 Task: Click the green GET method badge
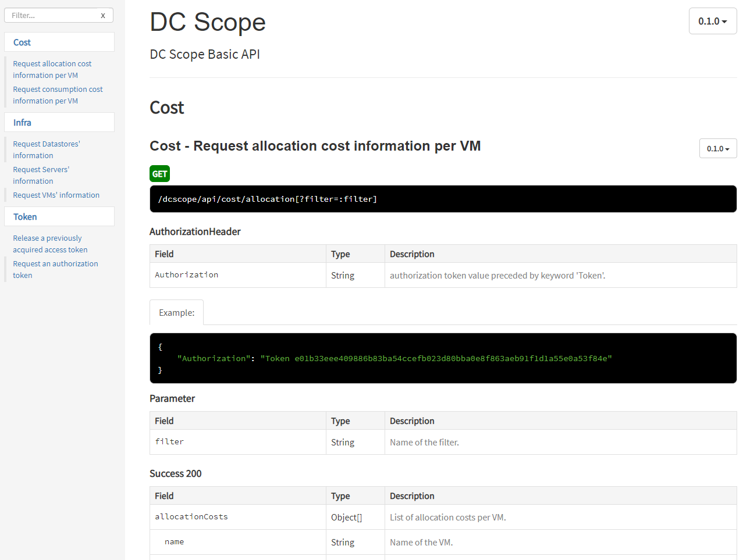159,174
